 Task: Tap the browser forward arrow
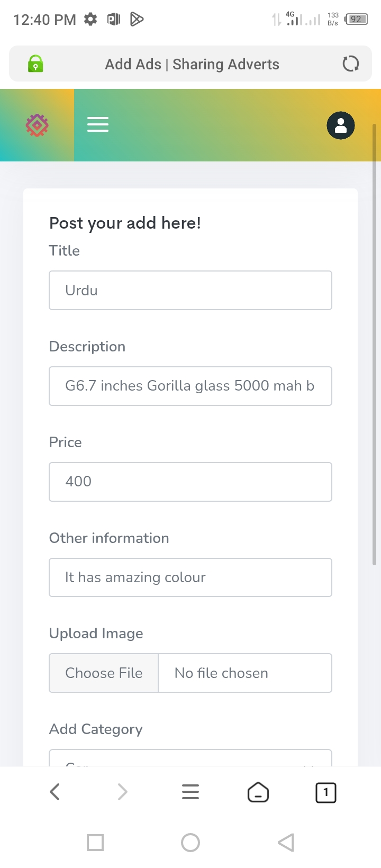click(123, 792)
